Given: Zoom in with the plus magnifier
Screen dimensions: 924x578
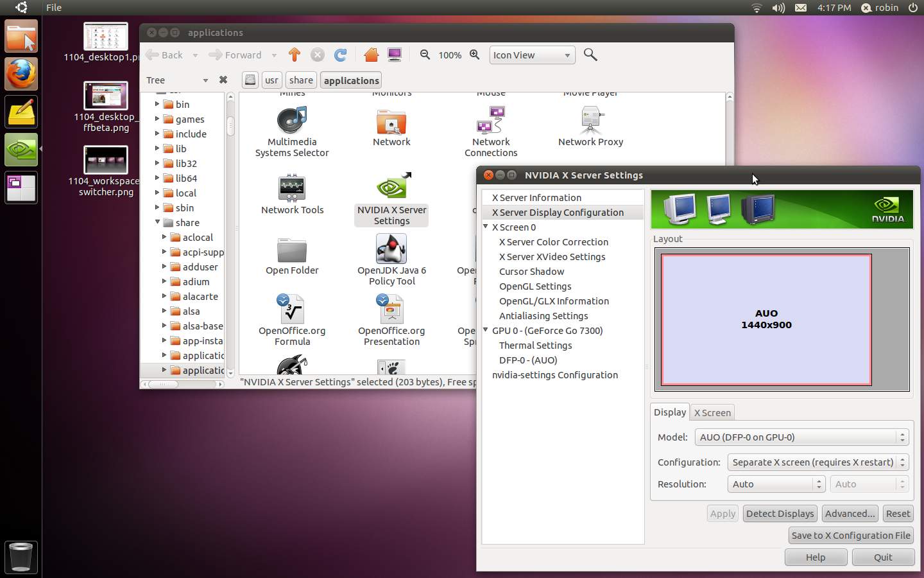Looking at the screenshot, I should [x=474, y=55].
